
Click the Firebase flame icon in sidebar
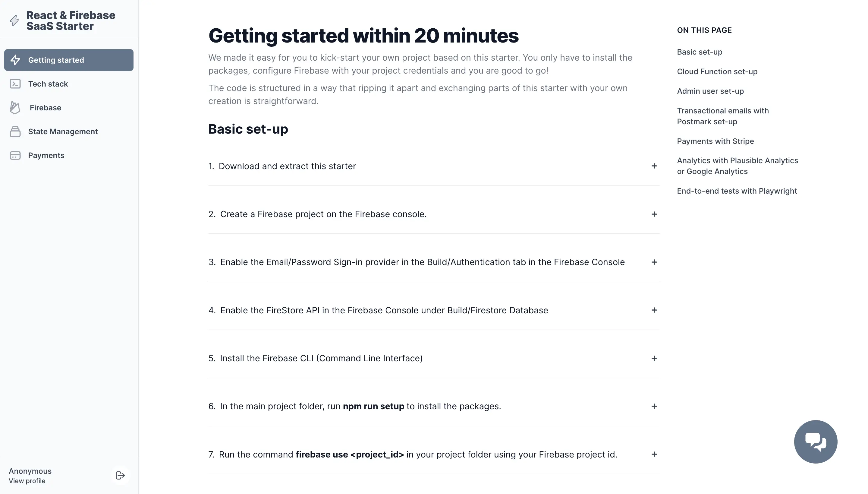pyautogui.click(x=15, y=108)
